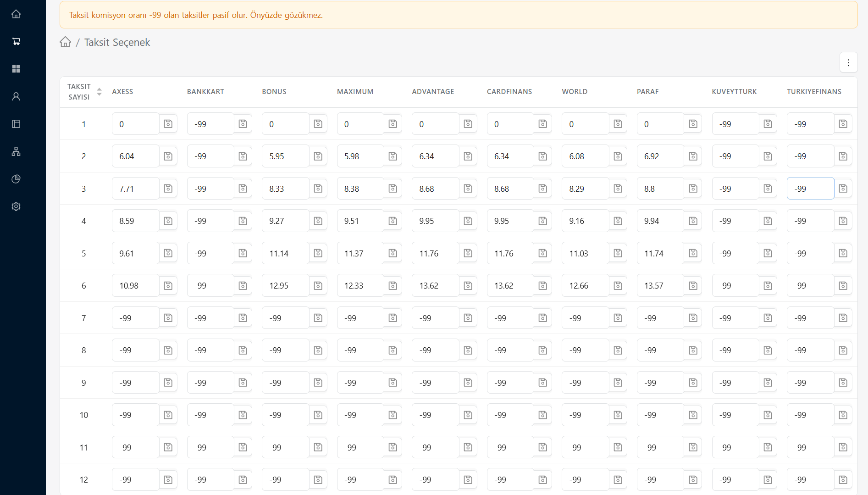Edit ADVANTAGE input showing 9.95
The height and width of the screenshot is (495, 868).
point(436,221)
